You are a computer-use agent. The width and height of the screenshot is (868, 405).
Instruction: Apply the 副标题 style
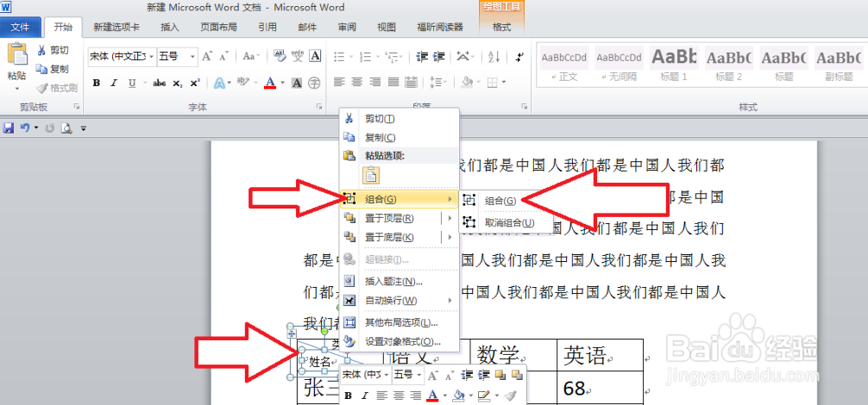pyautogui.click(x=838, y=64)
